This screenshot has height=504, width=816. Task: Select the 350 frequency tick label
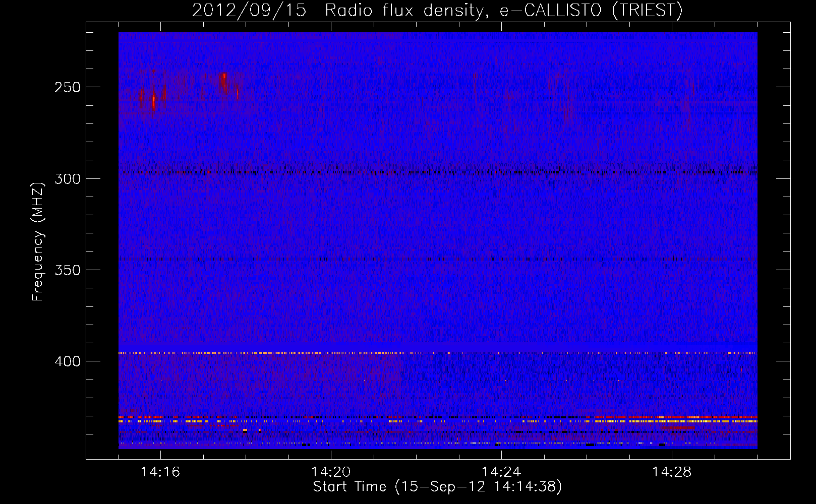68,270
